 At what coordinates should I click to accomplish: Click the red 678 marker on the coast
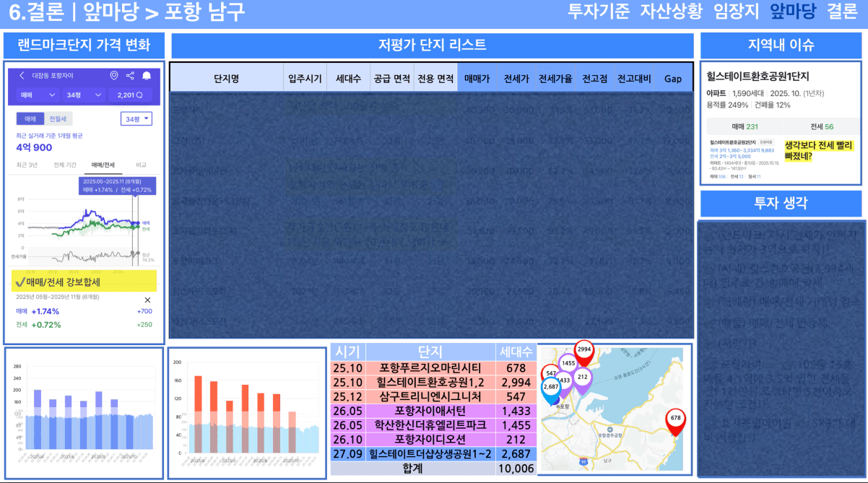tap(675, 420)
